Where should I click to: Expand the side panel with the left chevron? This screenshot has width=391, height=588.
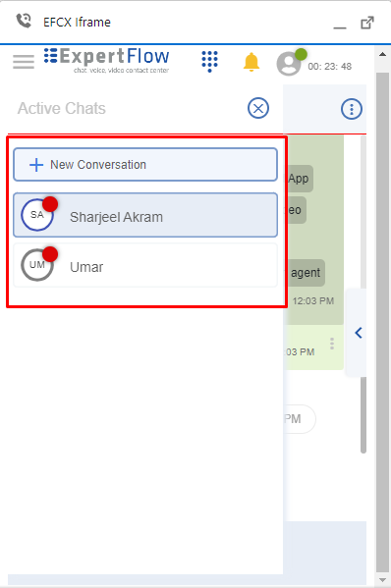coord(359,333)
